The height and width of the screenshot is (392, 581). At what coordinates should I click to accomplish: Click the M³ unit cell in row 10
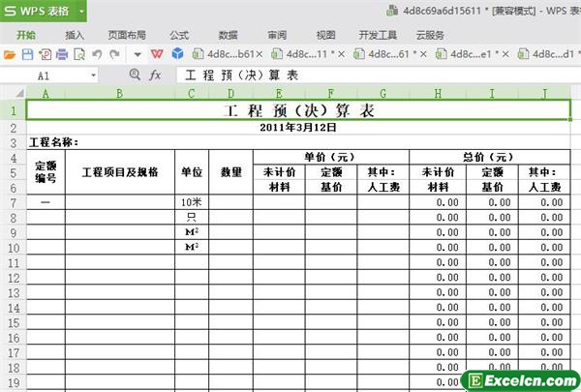tap(192, 247)
